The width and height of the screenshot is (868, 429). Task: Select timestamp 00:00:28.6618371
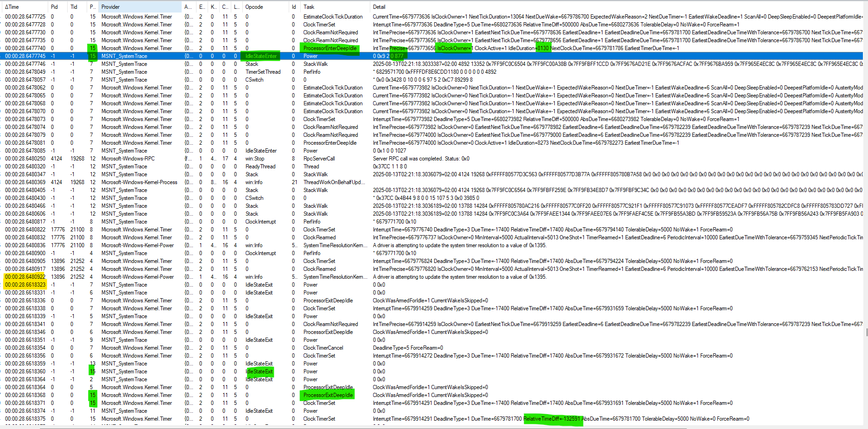pos(25,403)
